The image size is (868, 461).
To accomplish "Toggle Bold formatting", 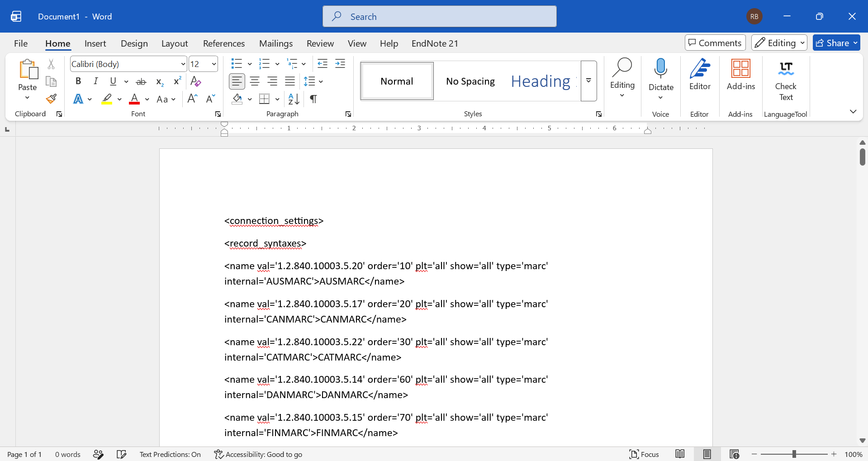I will [x=78, y=81].
